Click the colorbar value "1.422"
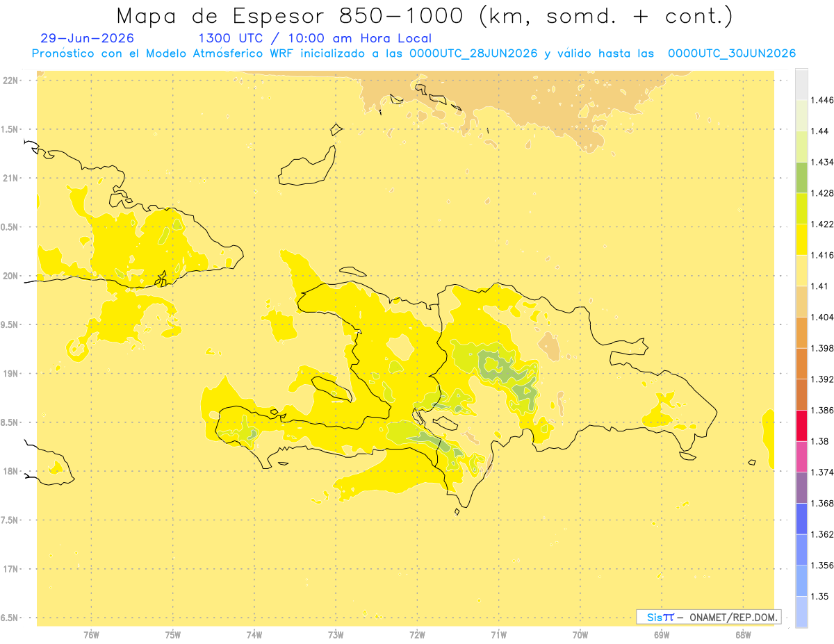 [x=822, y=224]
